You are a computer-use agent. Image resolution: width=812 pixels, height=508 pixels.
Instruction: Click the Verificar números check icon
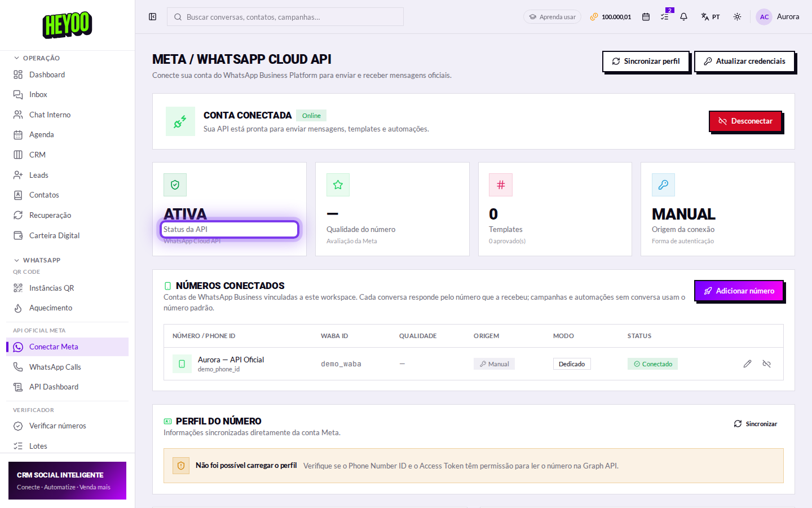pyautogui.click(x=18, y=426)
